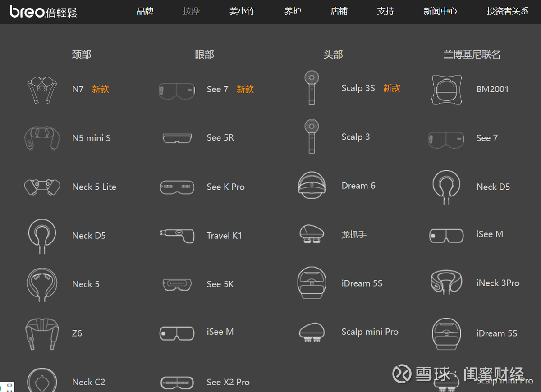Click the Z6 massager icon
Image resolution: width=541 pixels, height=392 pixels.
click(x=41, y=333)
